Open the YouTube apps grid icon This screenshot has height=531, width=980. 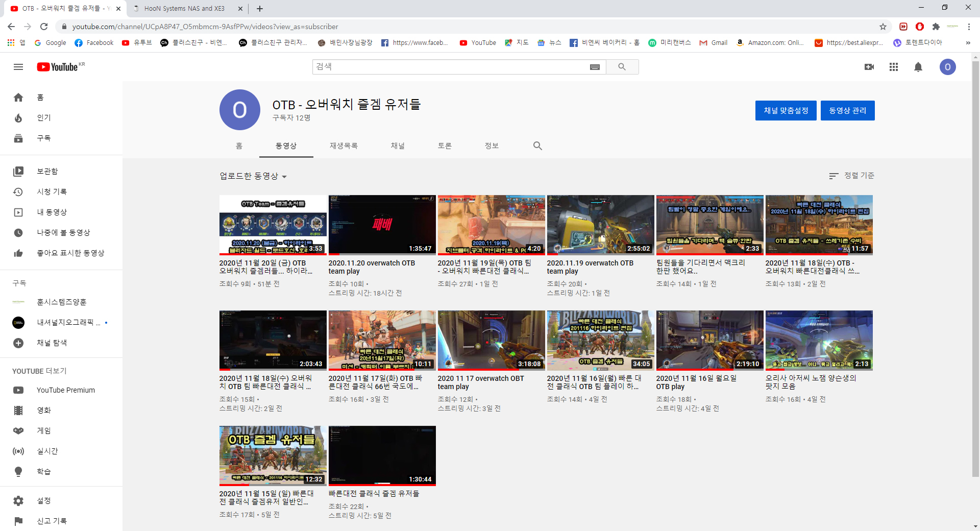click(894, 67)
